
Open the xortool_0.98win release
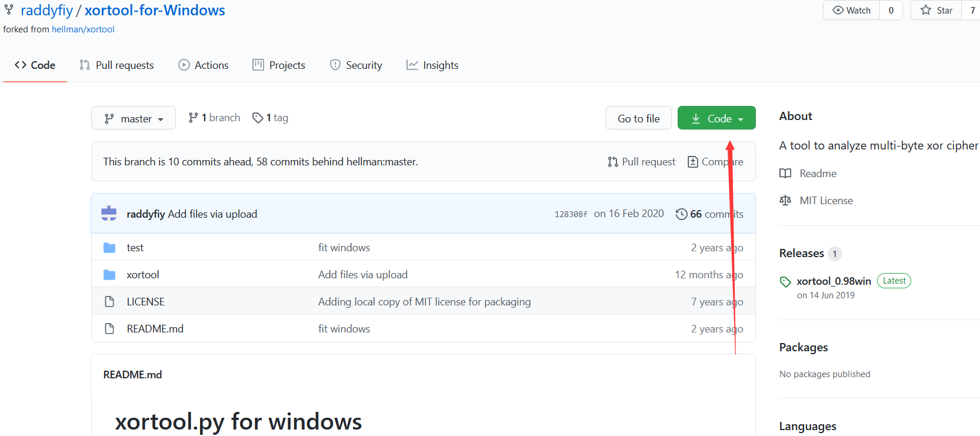click(x=834, y=281)
